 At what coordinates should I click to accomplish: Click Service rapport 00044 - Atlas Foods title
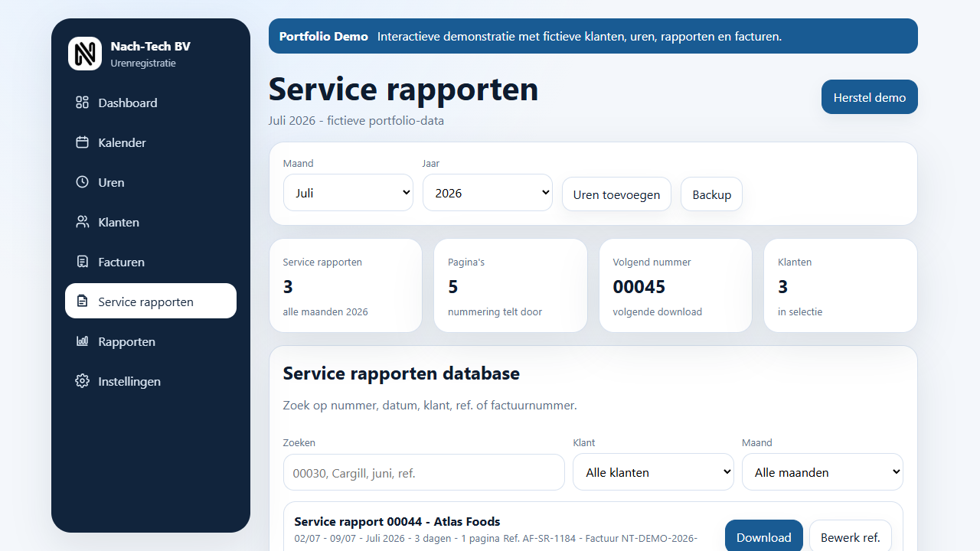click(x=397, y=521)
